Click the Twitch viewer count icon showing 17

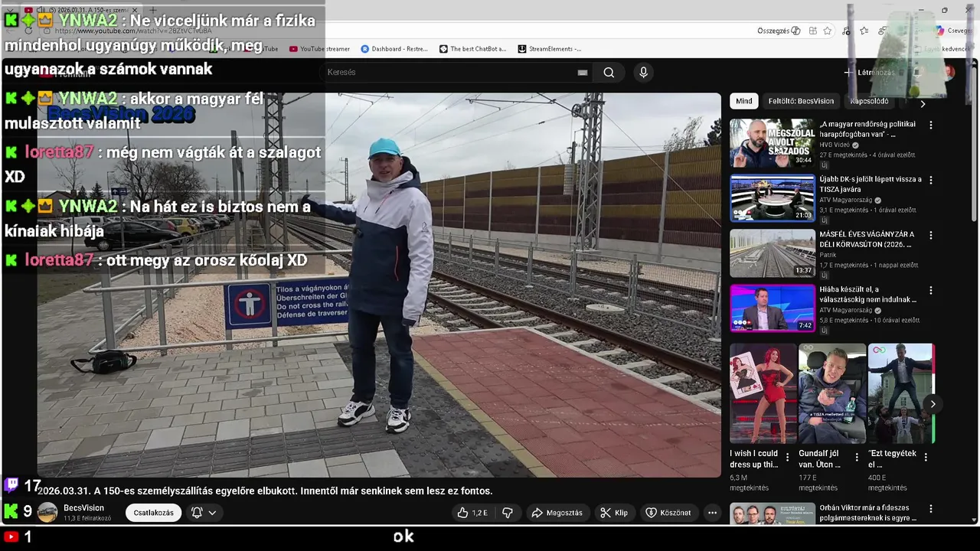pos(11,484)
